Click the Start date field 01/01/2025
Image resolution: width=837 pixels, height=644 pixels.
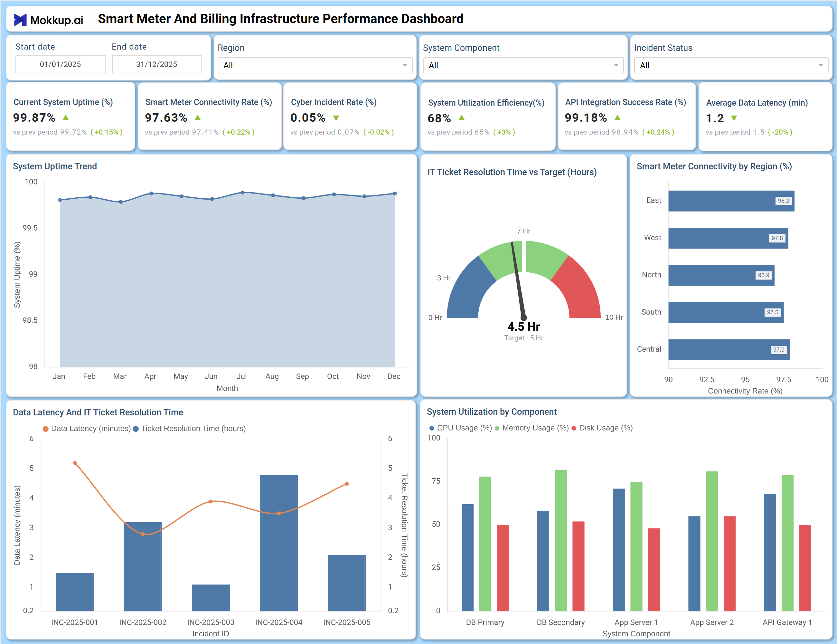click(x=60, y=64)
